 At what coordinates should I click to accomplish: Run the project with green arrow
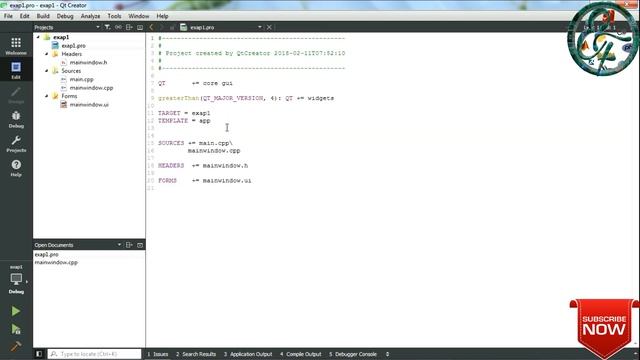[x=16, y=311]
